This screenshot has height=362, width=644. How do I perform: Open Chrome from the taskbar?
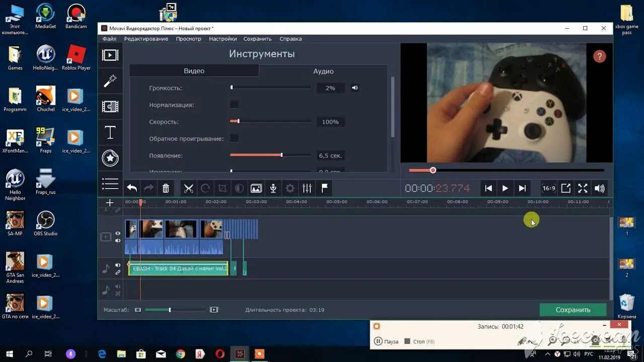click(x=181, y=354)
